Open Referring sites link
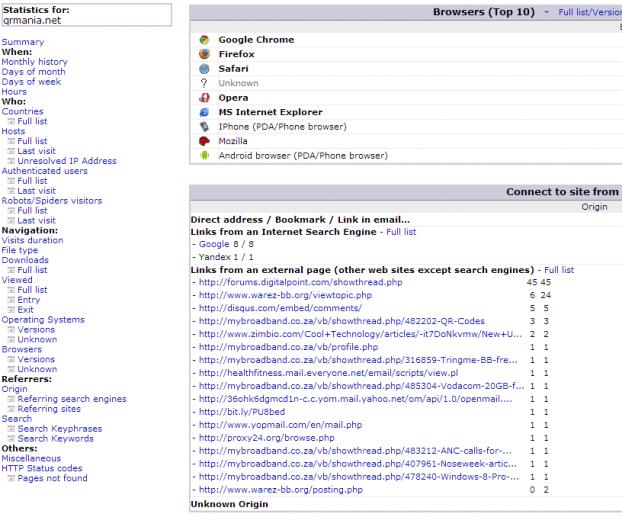This screenshot has width=622, height=530. click(49, 409)
